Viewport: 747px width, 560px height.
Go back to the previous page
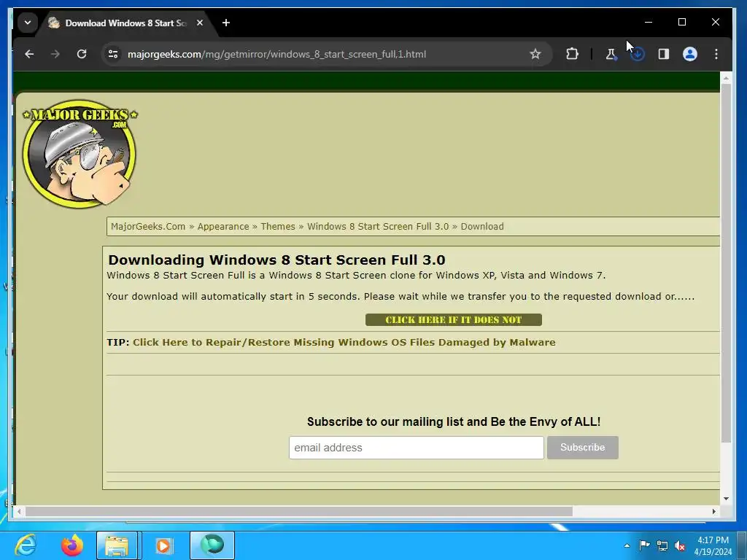pyautogui.click(x=29, y=54)
